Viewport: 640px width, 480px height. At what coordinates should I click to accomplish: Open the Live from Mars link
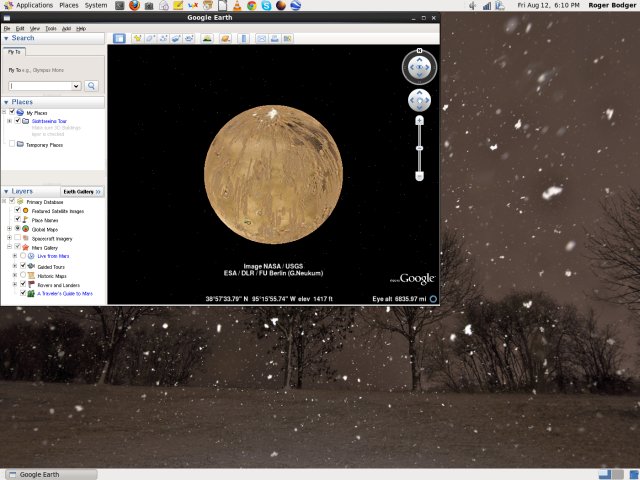coord(53,256)
